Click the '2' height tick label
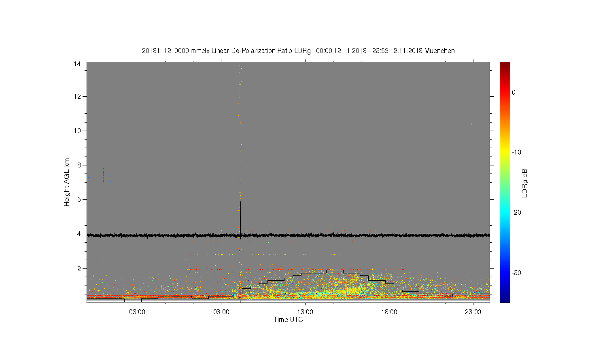Viewport: 607px width, 364px height. click(x=79, y=268)
